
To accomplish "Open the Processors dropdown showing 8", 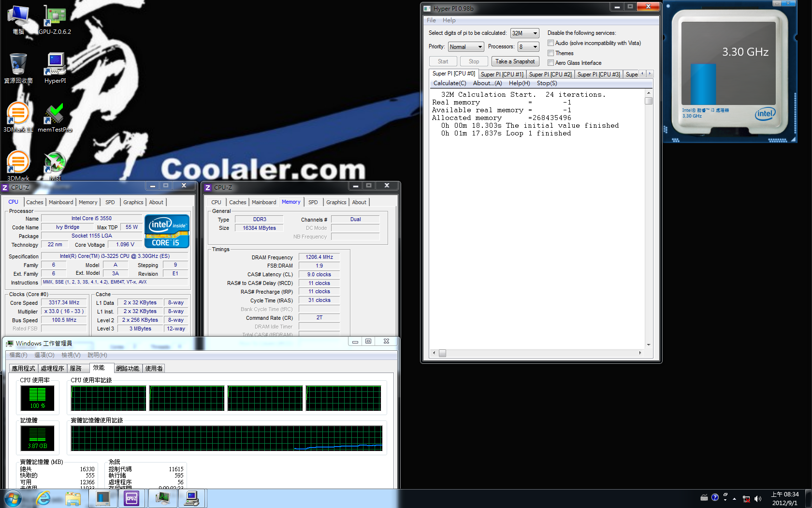I will pos(528,47).
